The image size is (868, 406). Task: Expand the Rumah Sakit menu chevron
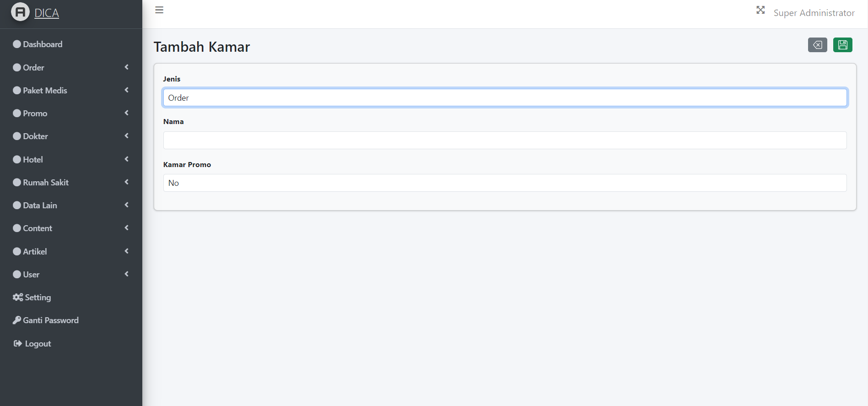tap(127, 182)
